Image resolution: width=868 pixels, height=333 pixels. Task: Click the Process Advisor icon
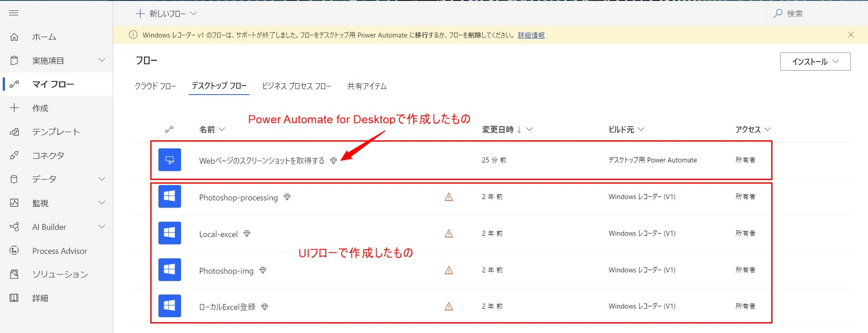tap(14, 250)
